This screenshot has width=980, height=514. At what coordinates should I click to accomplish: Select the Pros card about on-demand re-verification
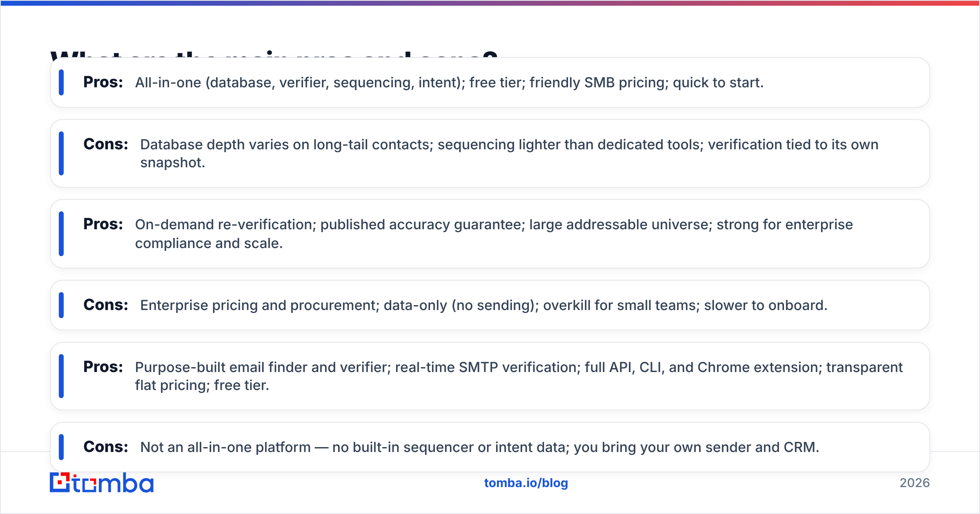[x=490, y=234]
